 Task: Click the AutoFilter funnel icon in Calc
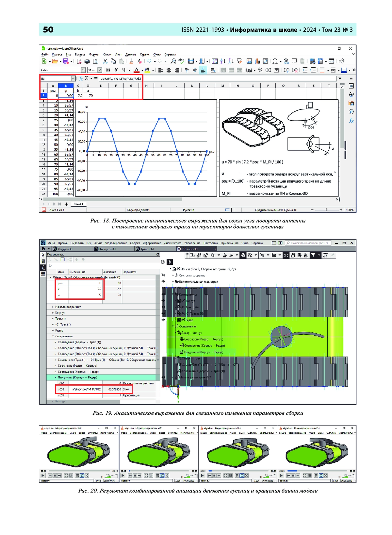pos(239,61)
